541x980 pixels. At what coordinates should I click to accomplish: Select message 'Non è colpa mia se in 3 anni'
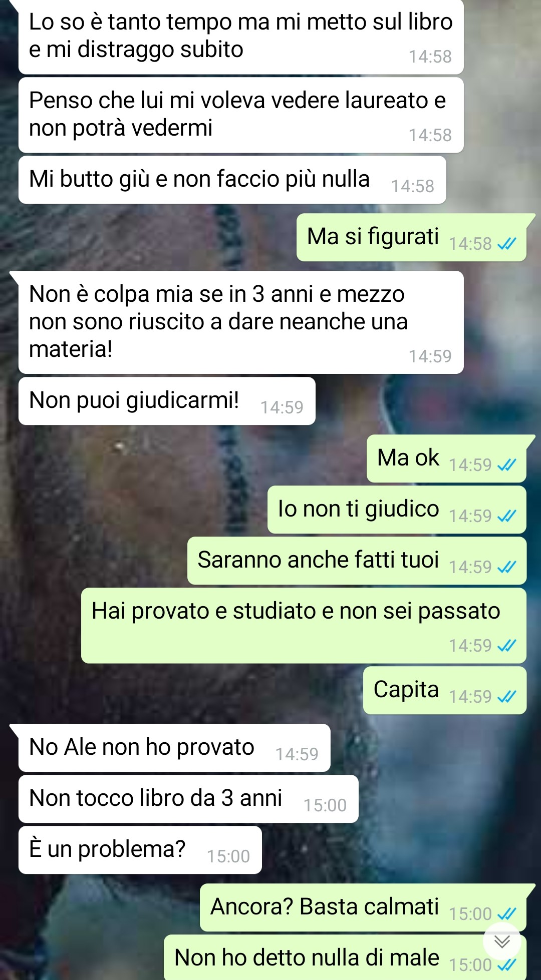241,322
